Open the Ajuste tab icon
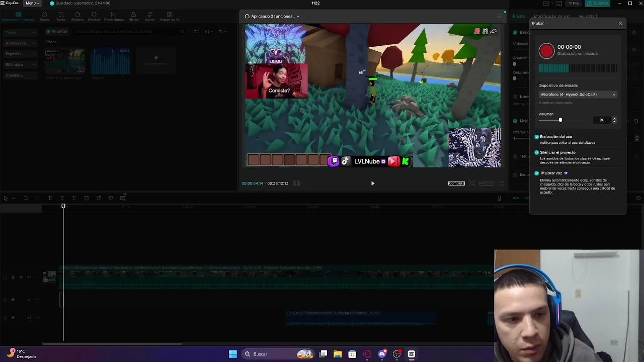This screenshot has height=362, width=644. pos(149,17)
